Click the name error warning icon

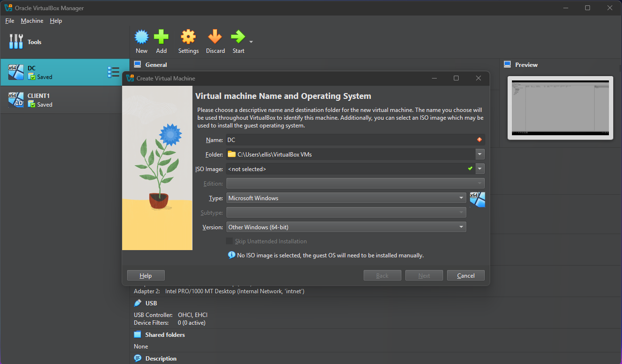(479, 140)
